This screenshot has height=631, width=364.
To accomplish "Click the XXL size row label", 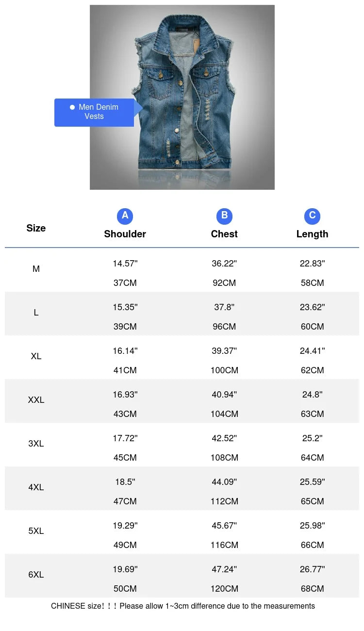I will coord(36,400).
